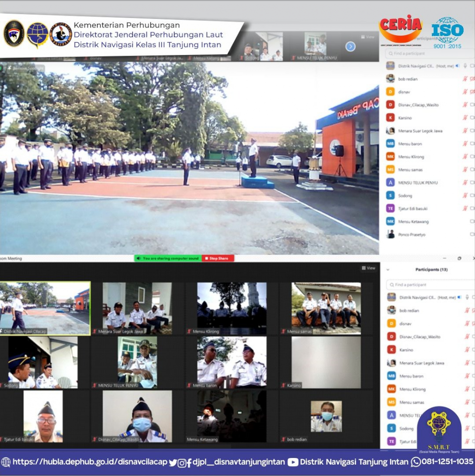The width and height of the screenshot is (475, 476).
Task: Click 'Find a participant' field in the upper panel
Action: point(429,54)
